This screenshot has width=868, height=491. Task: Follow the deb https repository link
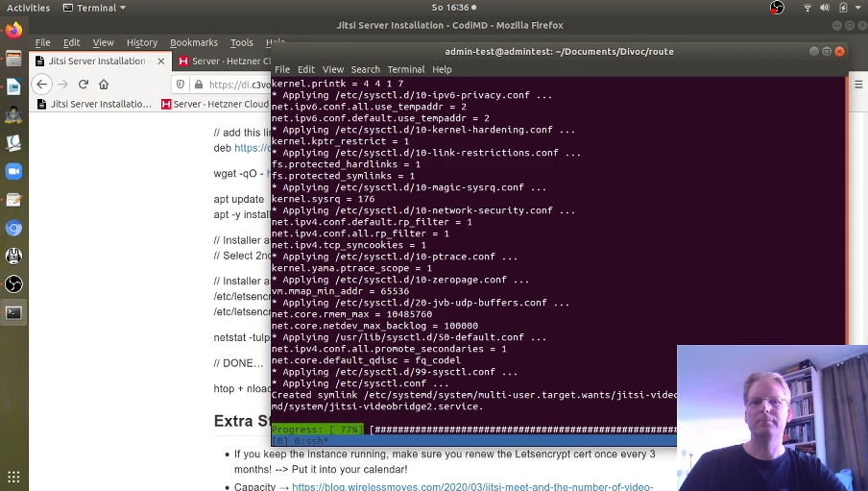pyautogui.click(x=253, y=148)
